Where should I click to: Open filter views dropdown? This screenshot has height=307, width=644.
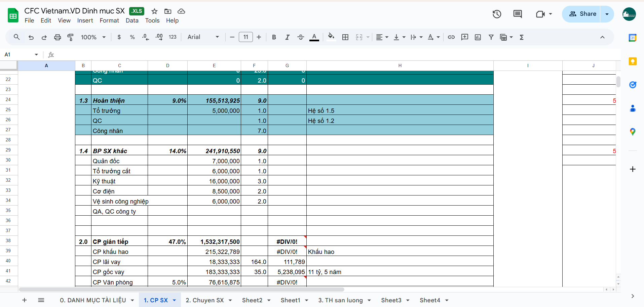coord(506,37)
